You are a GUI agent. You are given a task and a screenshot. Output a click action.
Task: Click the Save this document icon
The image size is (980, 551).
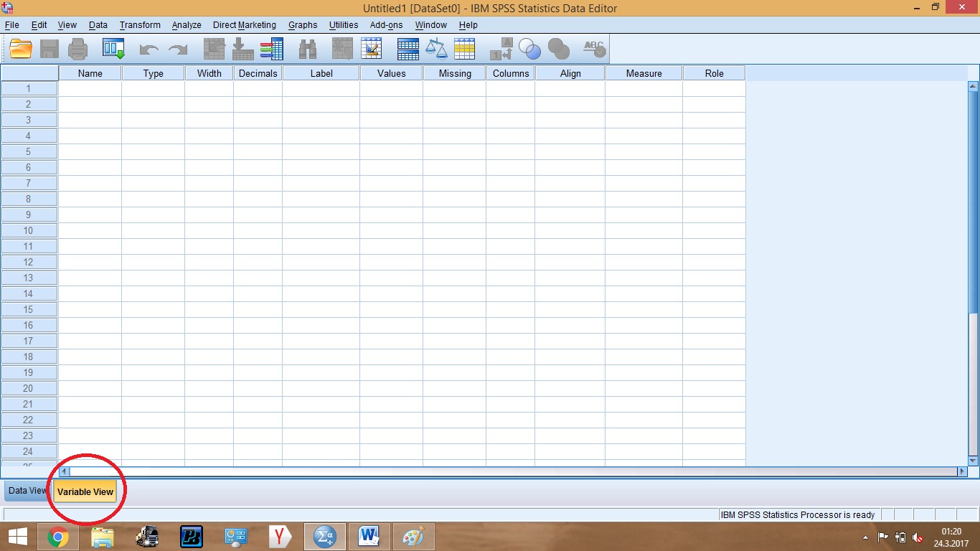[50, 49]
